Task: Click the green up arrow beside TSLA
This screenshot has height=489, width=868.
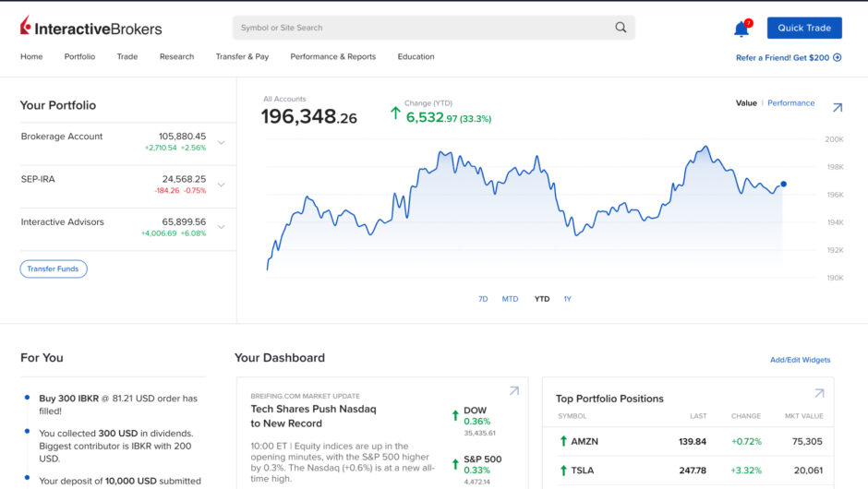Action: tap(563, 471)
